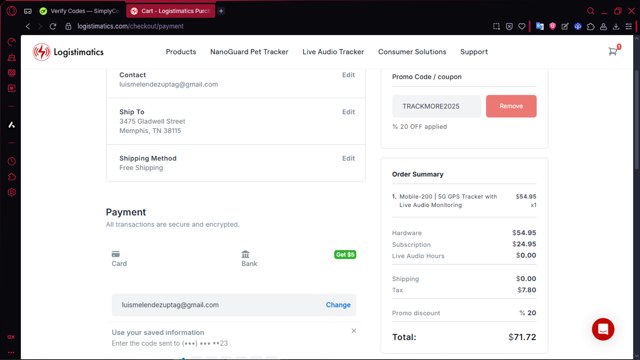Screen dimensions: 640x360
Task: Open History clock icon in the sidebar
Action: click(11, 161)
